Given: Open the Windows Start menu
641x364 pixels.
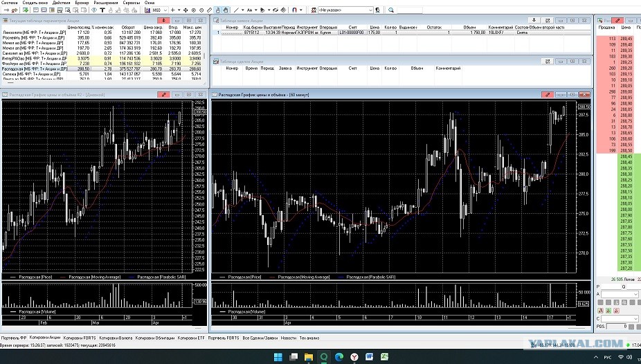Looking at the screenshot, I should click(278, 357).
